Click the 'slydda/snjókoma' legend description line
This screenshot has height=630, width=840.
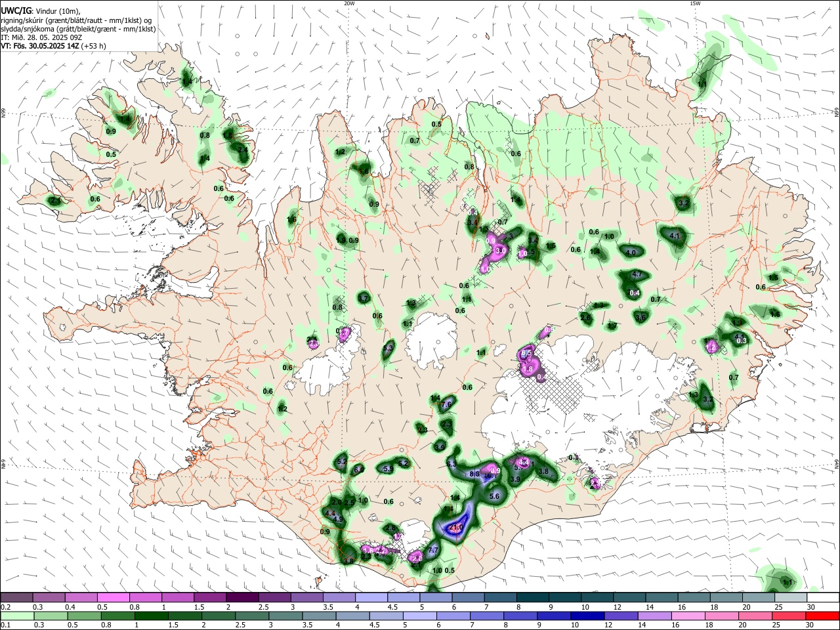pos(78,29)
